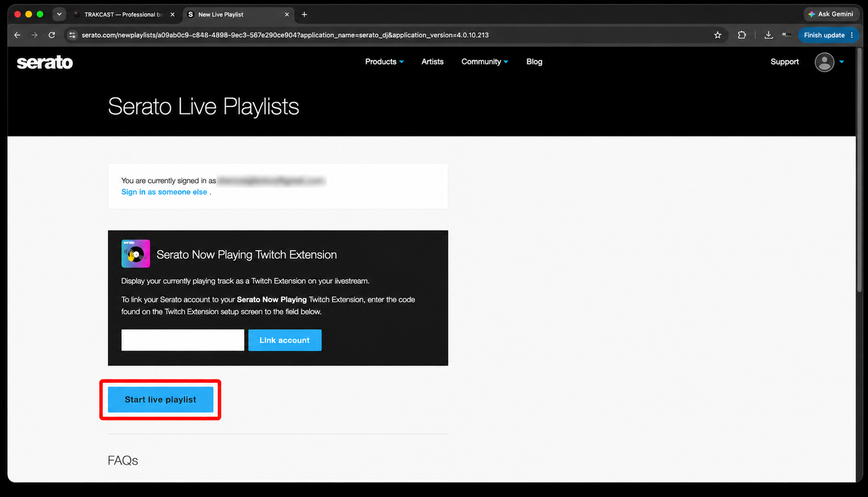Open the browser extensions puzzle icon
This screenshot has width=868, height=497.
pyautogui.click(x=742, y=35)
